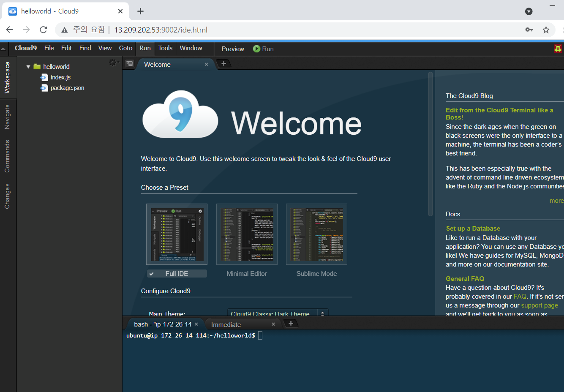564x392 pixels.
Task: Open the Main Theme dropdown
Action: tap(278, 313)
